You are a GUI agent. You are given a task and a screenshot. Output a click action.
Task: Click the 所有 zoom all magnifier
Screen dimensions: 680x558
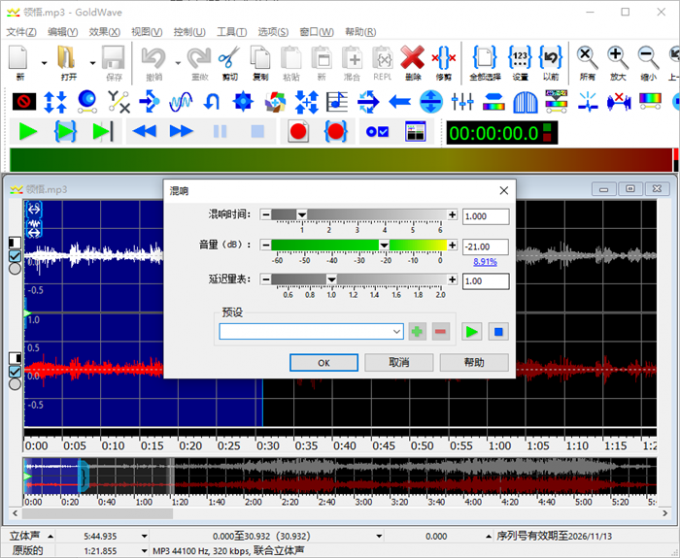(587, 58)
